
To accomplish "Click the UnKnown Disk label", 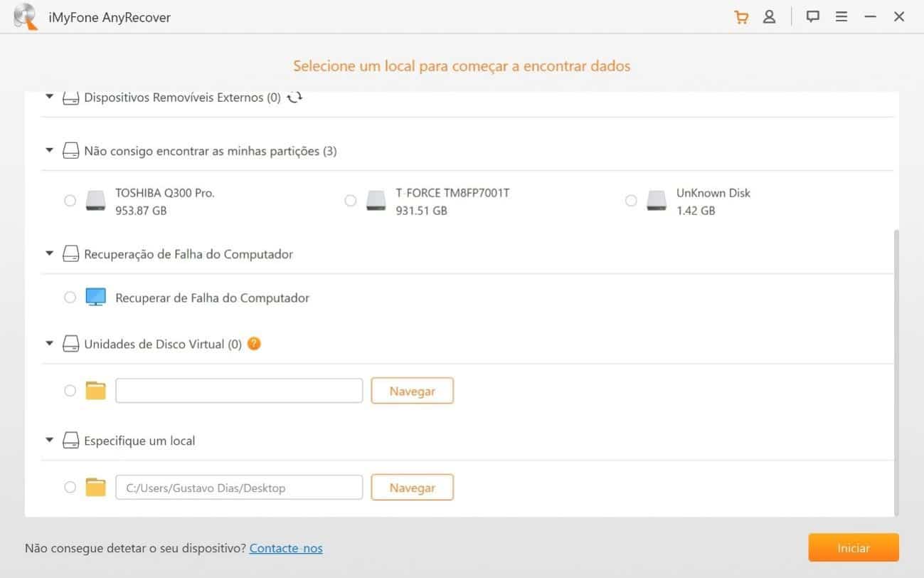I will coord(713,193).
